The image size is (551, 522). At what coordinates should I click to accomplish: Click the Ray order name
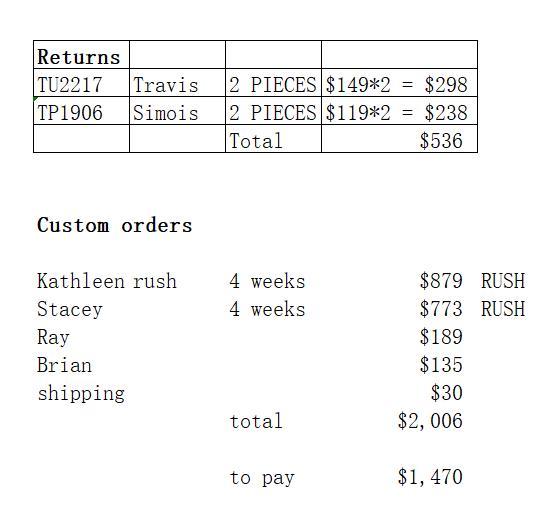[x=53, y=337]
